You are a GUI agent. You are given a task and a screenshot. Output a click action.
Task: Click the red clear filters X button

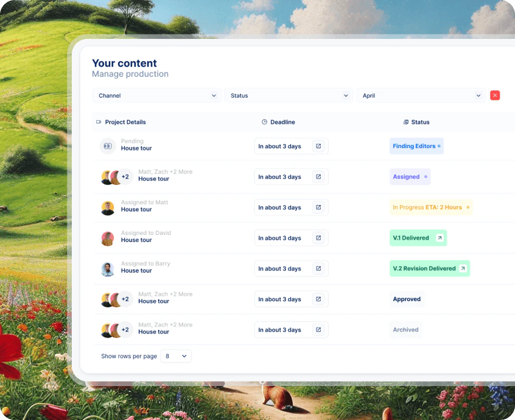click(495, 95)
